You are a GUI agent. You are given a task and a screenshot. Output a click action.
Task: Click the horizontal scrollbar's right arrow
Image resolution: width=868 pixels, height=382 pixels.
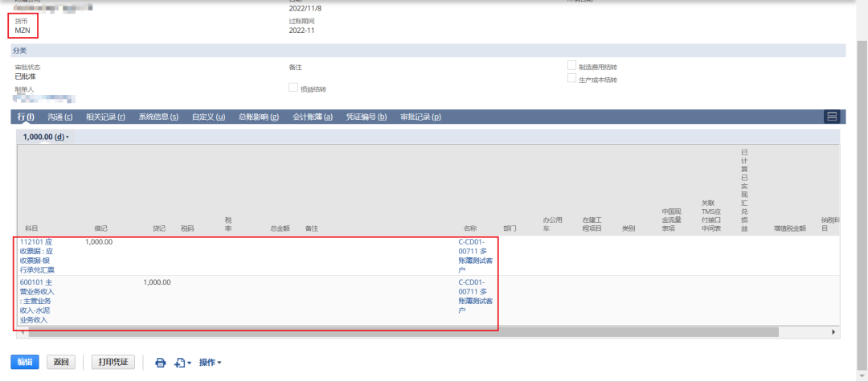point(833,331)
